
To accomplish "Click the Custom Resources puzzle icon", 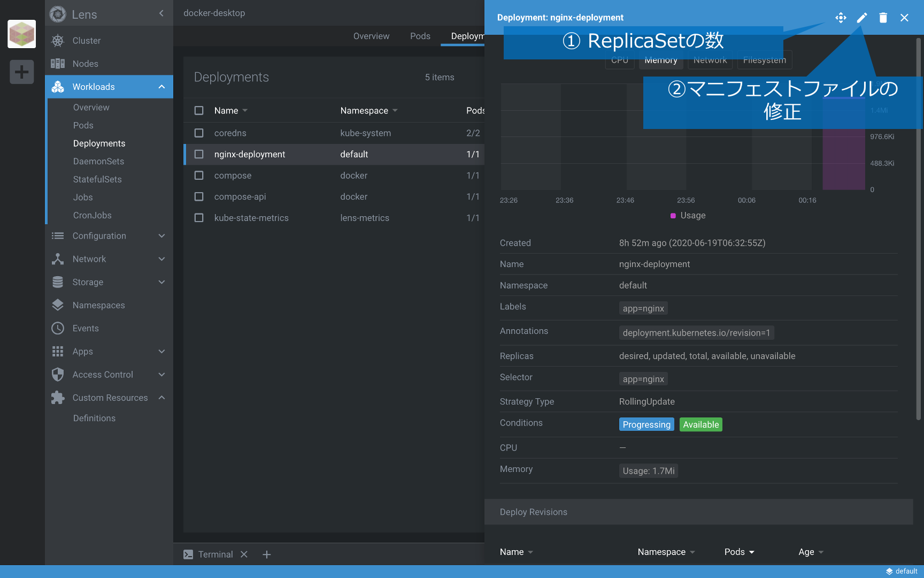I will click(x=58, y=398).
